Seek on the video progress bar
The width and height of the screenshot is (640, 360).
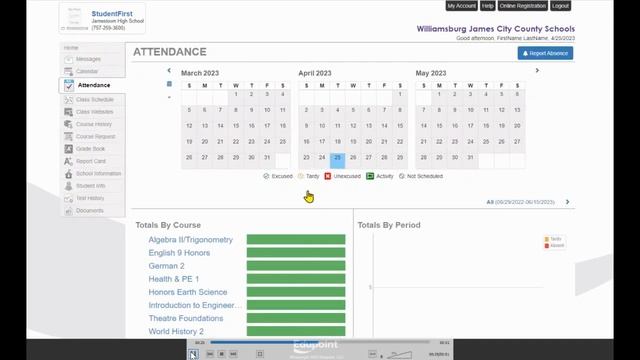point(320,342)
